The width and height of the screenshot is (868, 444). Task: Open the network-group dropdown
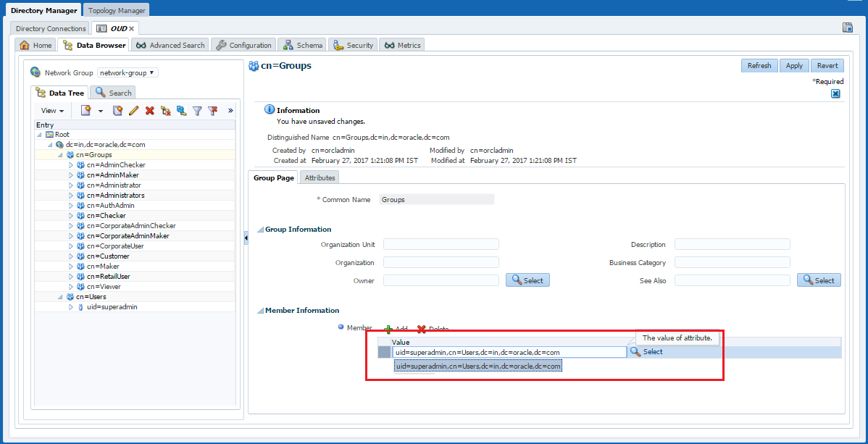pyautogui.click(x=128, y=72)
